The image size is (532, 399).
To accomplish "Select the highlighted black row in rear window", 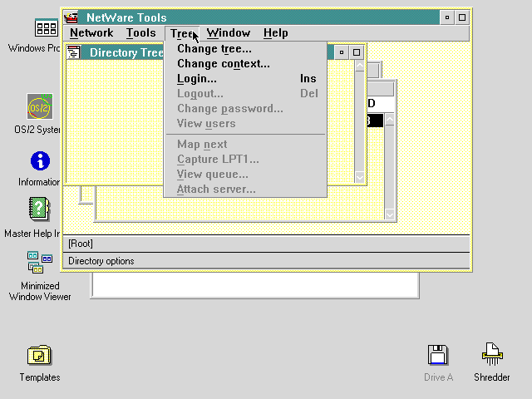I will 375,121.
